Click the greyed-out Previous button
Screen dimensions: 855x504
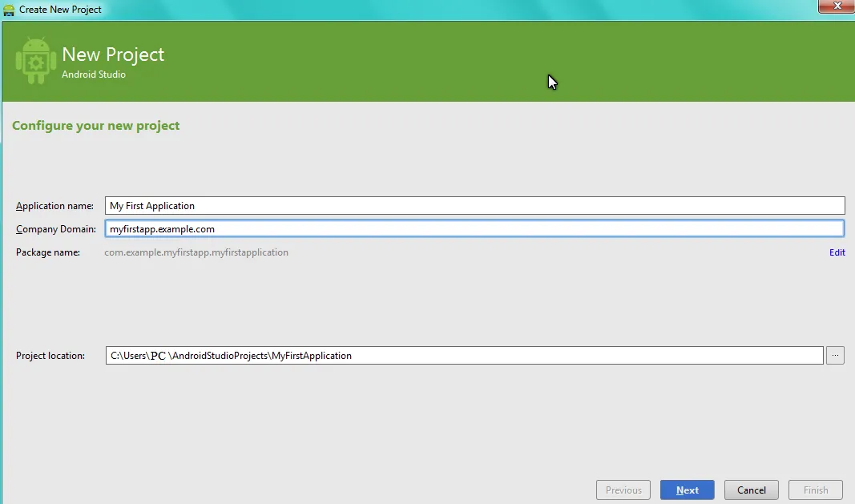pyautogui.click(x=623, y=490)
